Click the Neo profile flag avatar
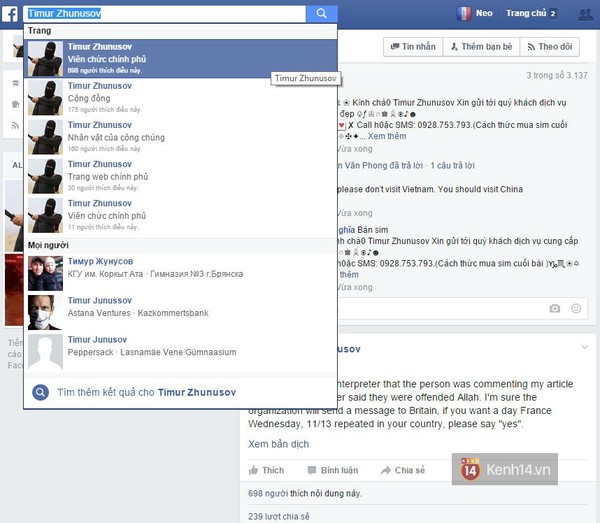 point(463,14)
